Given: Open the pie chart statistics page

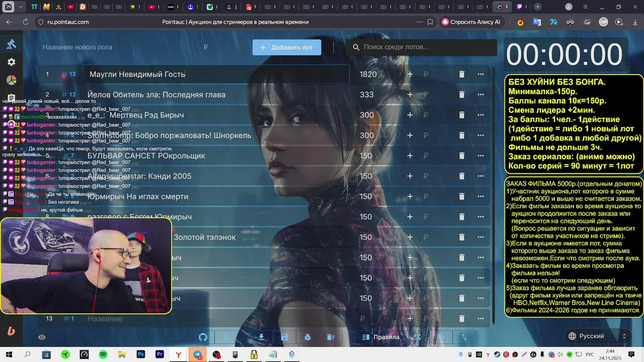Looking at the screenshot, I should (x=11, y=80).
